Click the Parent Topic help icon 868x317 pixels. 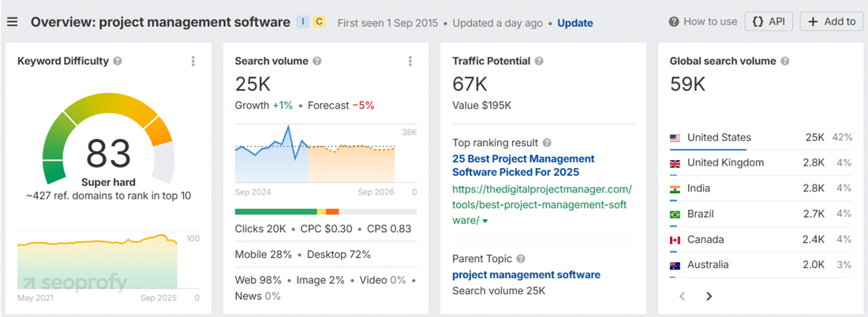coord(521,259)
